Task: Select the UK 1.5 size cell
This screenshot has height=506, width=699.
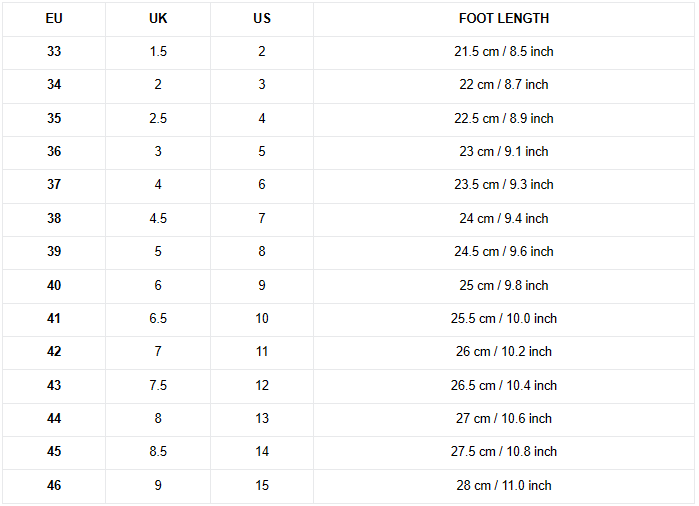Action: coord(158,52)
